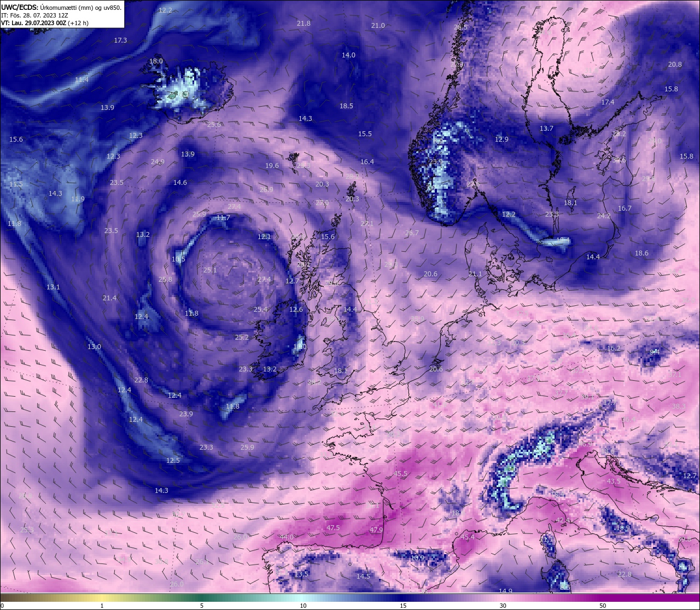Select the 17.3 value on the map
The height and width of the screenshot is (610, 700).
(120, 40)
